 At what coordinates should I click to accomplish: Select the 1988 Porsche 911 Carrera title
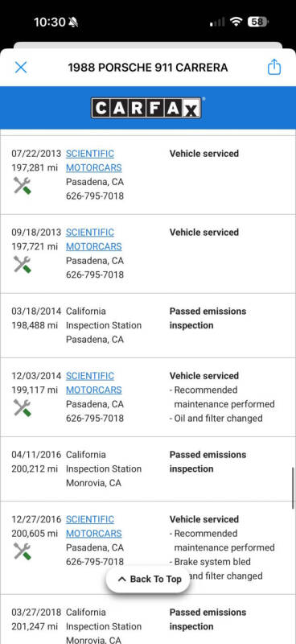click(x=148, y=68)
